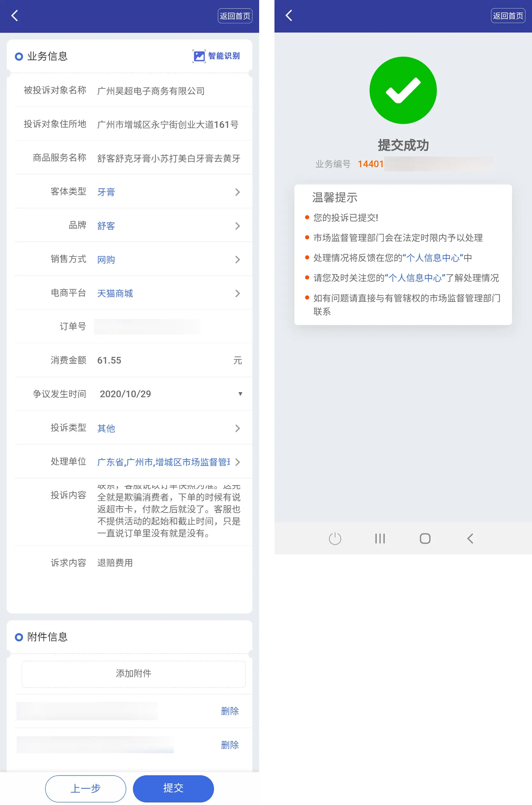The width and height of the screenshot is (532, 805).
Task: Click the green success checkmark icon
Action: coord(403,90)
